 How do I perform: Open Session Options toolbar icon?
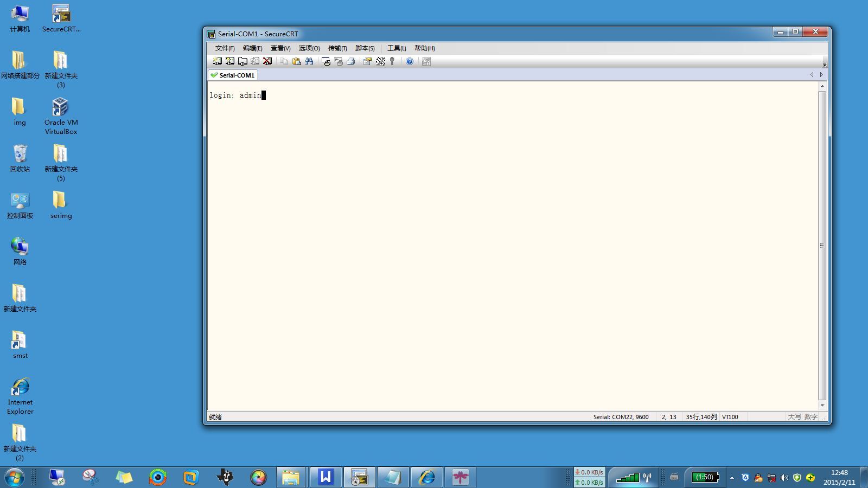(x=367, y=61)
